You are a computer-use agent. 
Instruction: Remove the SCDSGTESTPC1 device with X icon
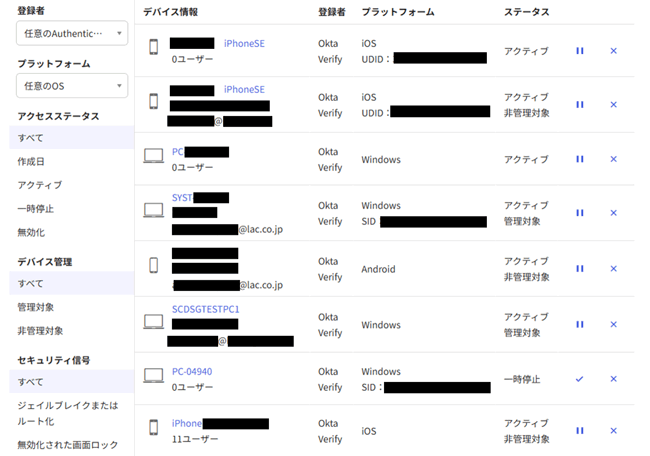pyautogui.click(x=613, y=325)
